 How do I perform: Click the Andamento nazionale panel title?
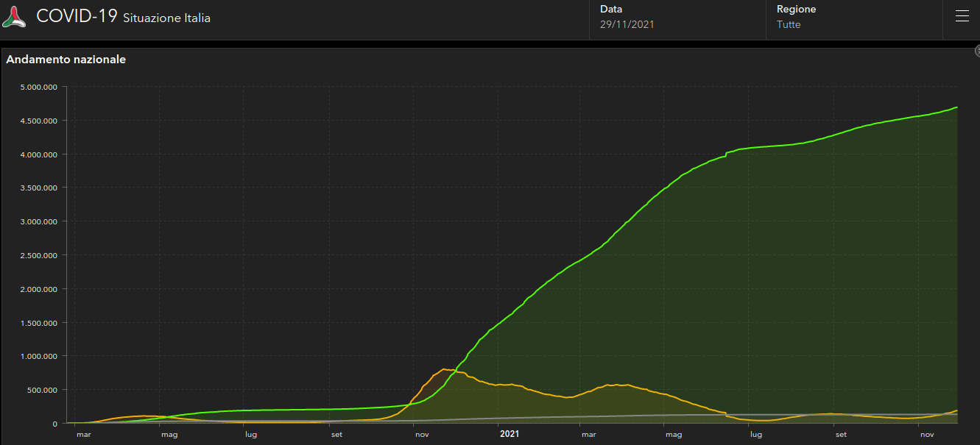[66, 59]
